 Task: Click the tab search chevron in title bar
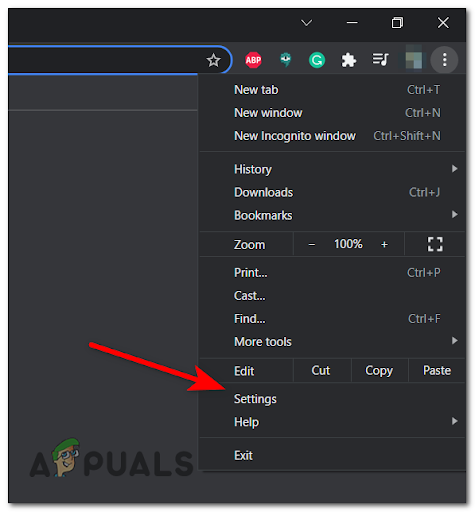pyautogui.click(x=306, y=23)
